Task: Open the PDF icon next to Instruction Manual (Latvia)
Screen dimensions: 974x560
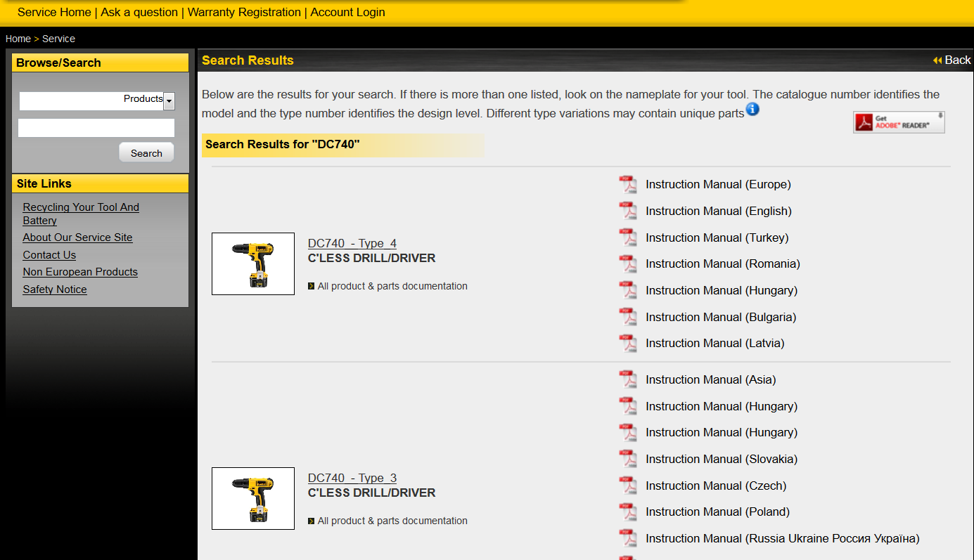Action: click(x=627, y=344)
